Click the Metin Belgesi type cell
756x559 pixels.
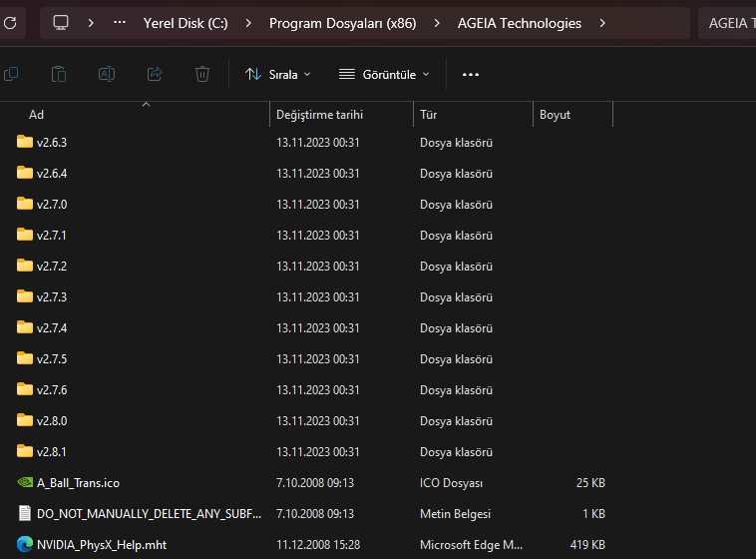point(455,514)
